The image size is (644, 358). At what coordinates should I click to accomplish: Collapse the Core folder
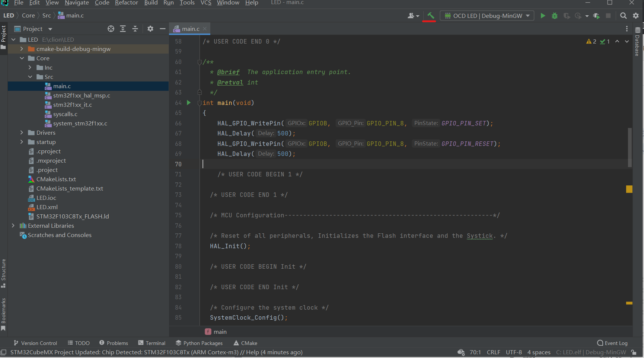coord(22,58)
